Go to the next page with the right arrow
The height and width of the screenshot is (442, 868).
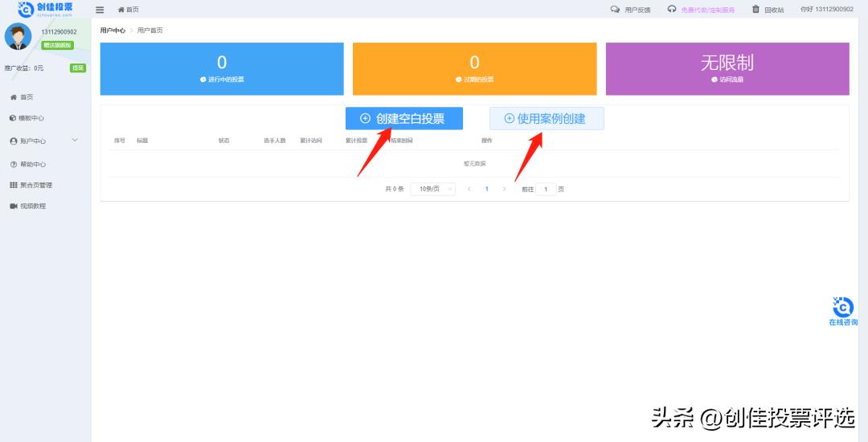(504, 189)
